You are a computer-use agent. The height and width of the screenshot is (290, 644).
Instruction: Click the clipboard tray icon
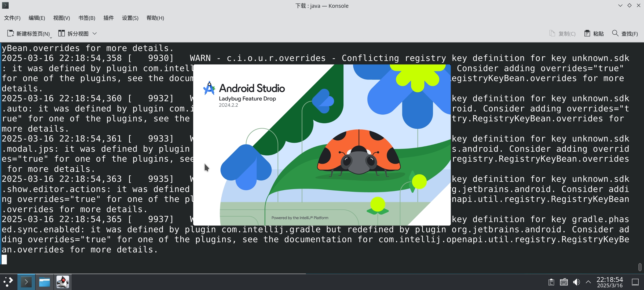551,282
